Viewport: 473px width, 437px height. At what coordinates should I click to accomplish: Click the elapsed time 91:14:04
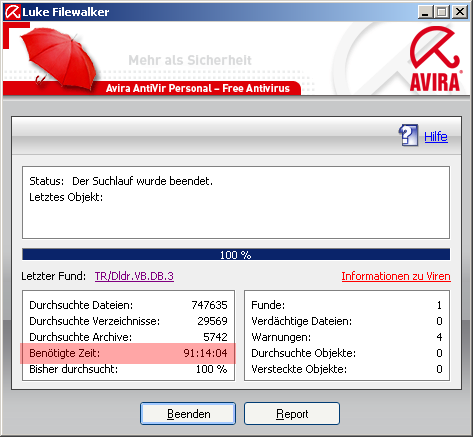point(205,353)
